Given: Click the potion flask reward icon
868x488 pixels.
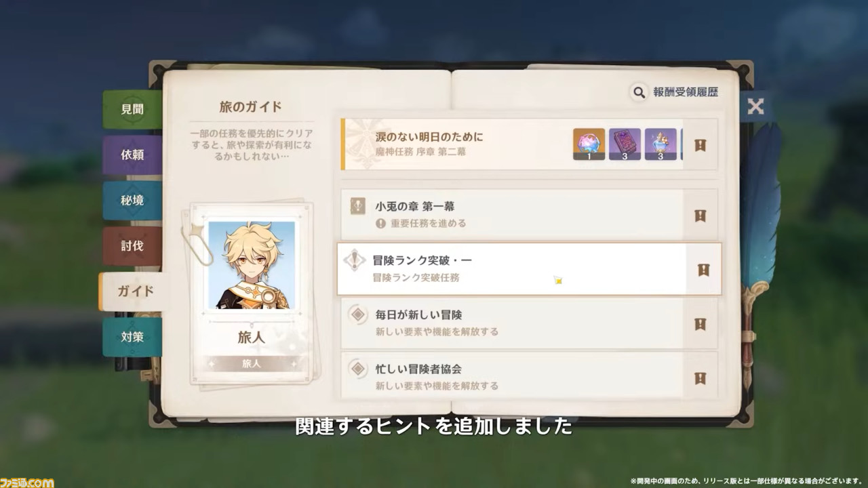Looking at the screenshot, I should (x=660, y=144).
